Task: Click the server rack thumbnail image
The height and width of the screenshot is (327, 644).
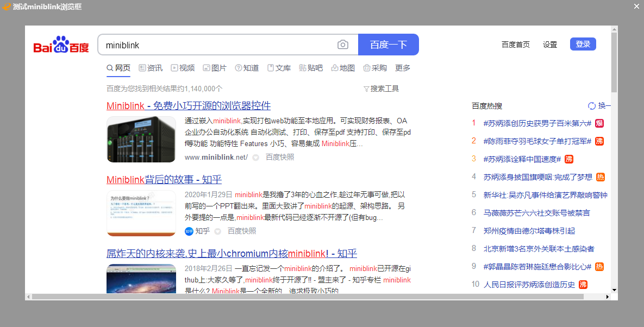Action: (x=141, y=139)
